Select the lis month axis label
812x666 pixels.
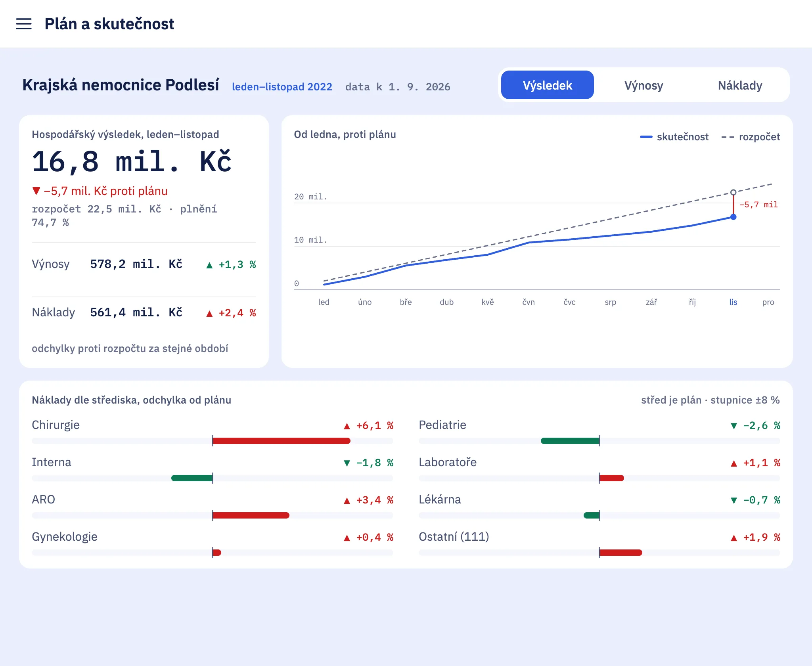coord(733,302)
